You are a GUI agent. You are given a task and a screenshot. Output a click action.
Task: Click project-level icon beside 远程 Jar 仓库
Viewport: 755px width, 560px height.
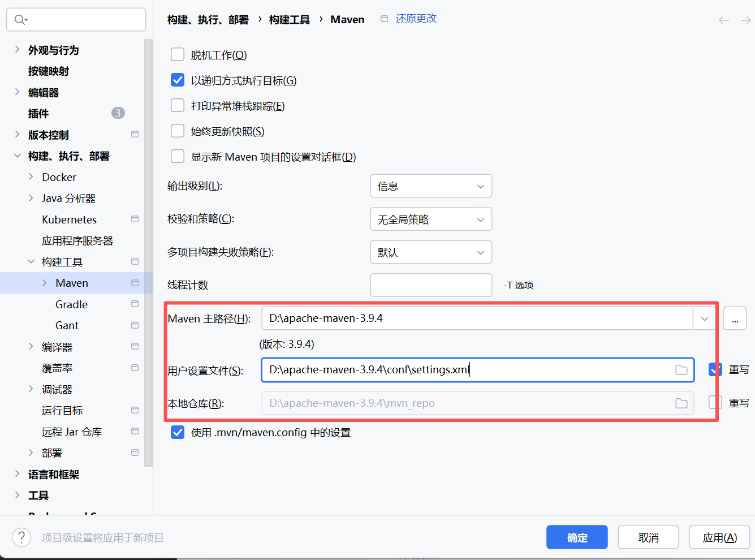point(135,431)
